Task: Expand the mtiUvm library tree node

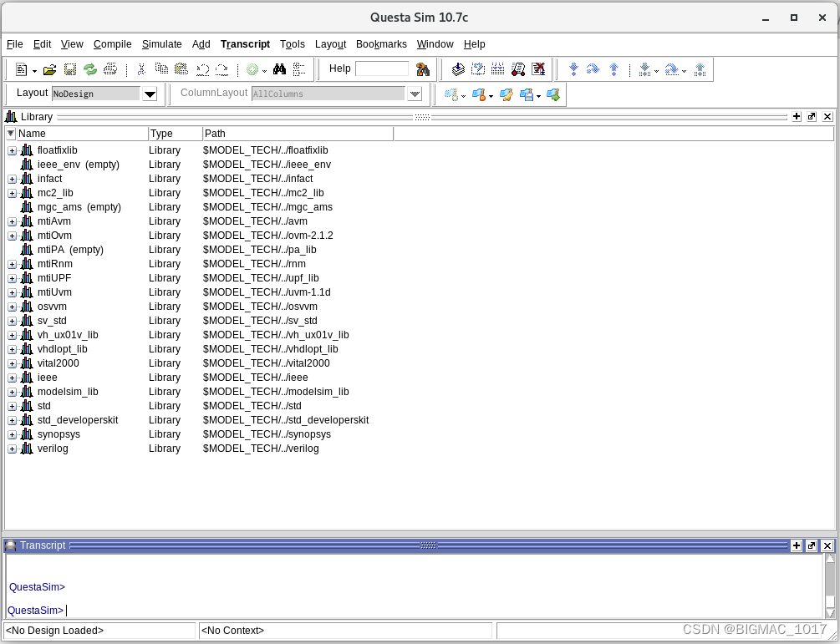Action: (x=12, y=293)
